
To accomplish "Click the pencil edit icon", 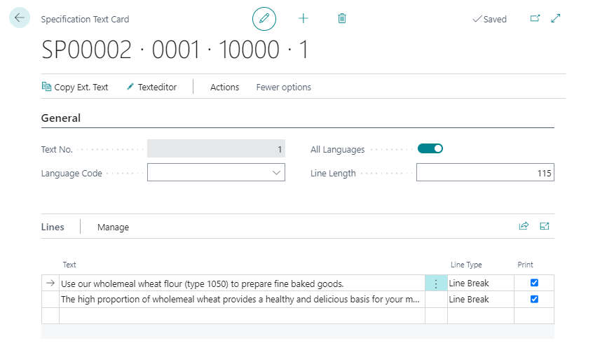I will (264, 18).
